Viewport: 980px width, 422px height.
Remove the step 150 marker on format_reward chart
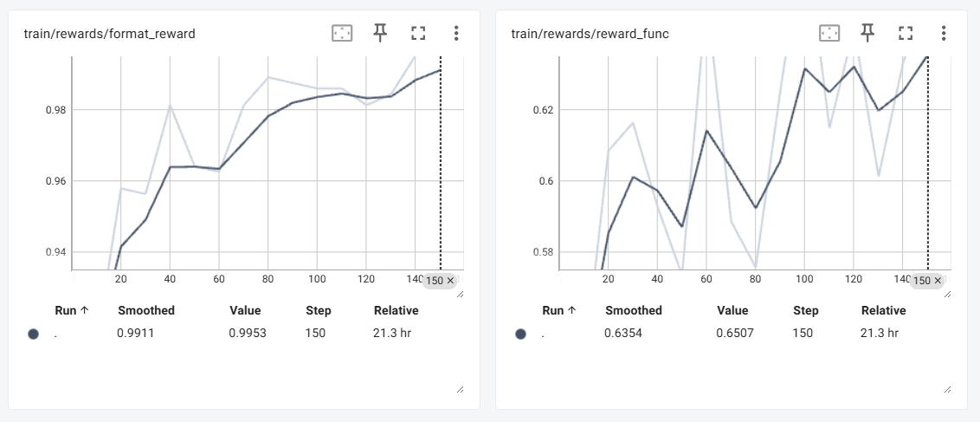pos(450,281)
